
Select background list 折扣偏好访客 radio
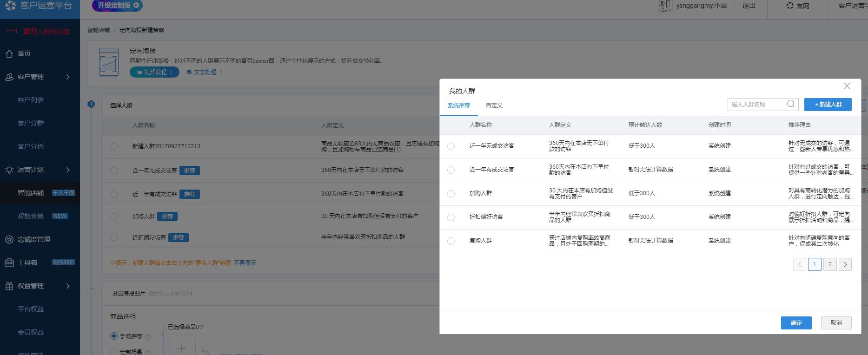tap(114, 237)
